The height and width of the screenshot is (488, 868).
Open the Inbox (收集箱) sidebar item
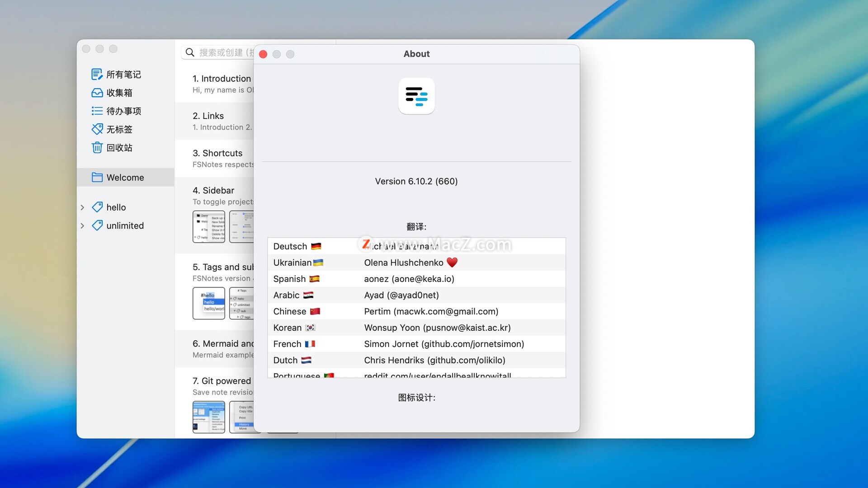(112, 93)
